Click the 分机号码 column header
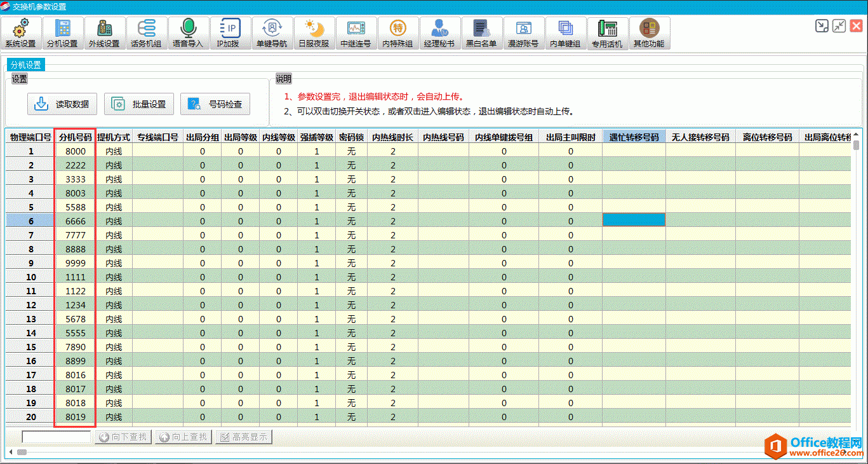This screenshot has height=464, width=868. pyautogui.click(x=76, y=137)
